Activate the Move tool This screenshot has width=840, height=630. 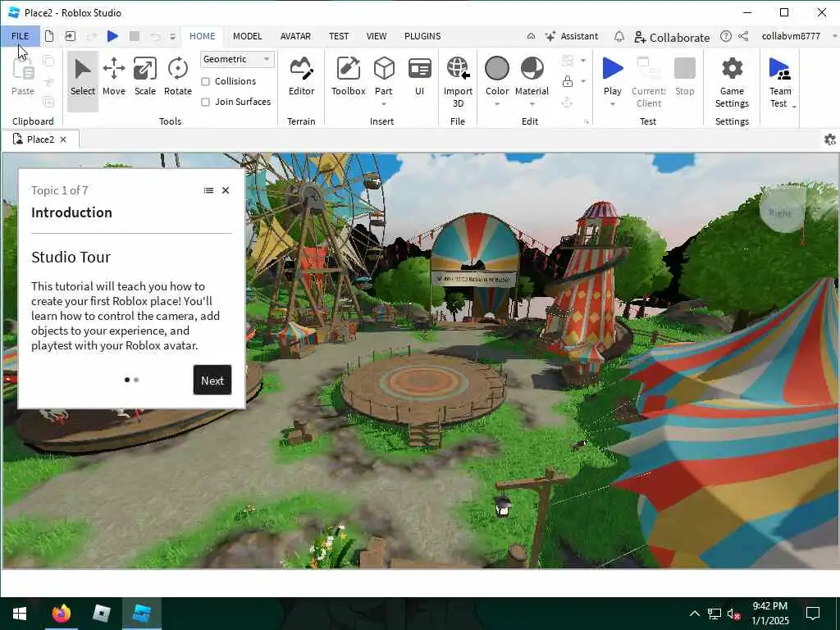pyautogui.click(x=113, y=77)
